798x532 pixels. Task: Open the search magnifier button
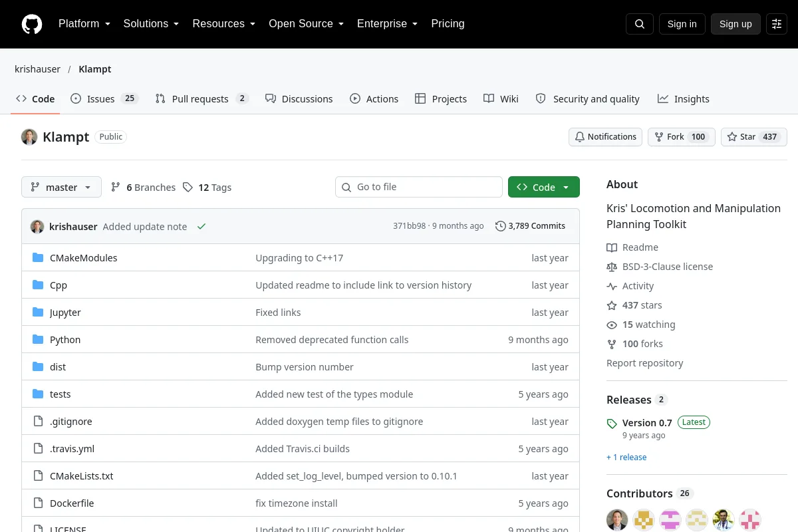click(x=640, y=24)
